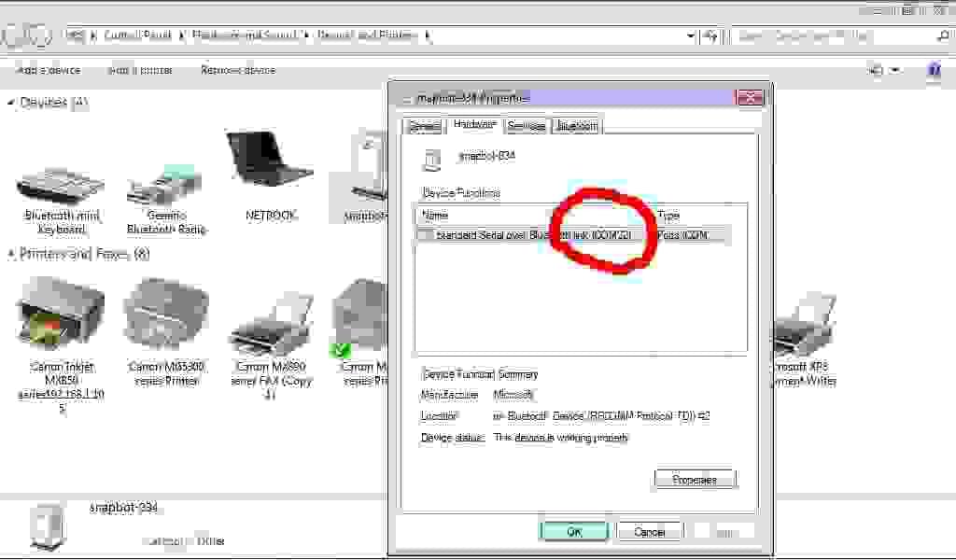Image resolution: width=956 pixels, height=560 pixels.
Task: Select the NETBOOK computer icon
Action: pos(270,176)
